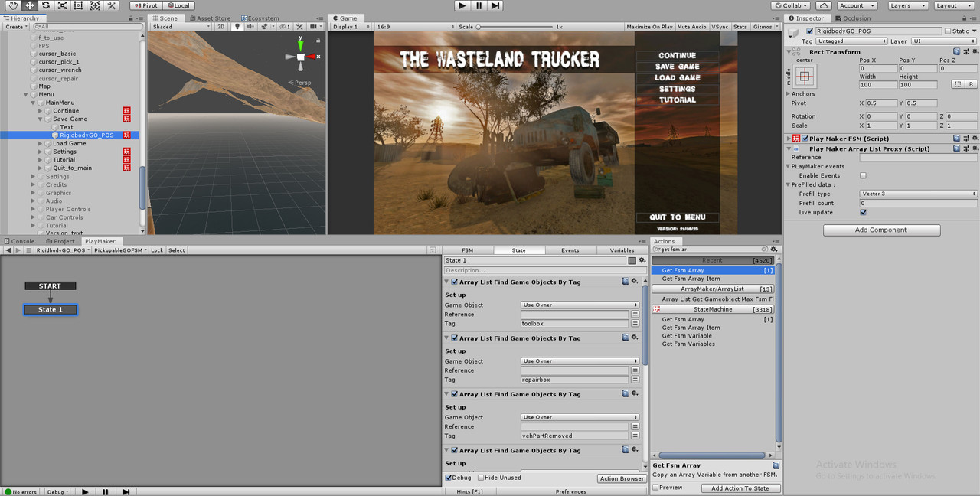Image resolution: width=980 pixels, height=496 pixels.
Task: Select the Hand tool in the toolbar
Action: (13, 5)
